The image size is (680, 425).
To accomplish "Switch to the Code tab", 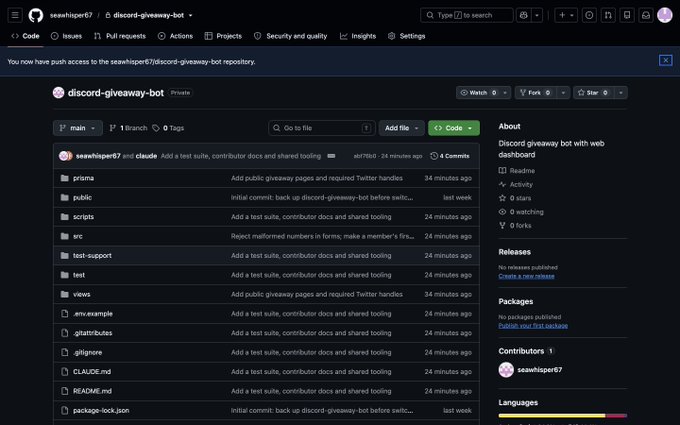I will pos(26,36).
